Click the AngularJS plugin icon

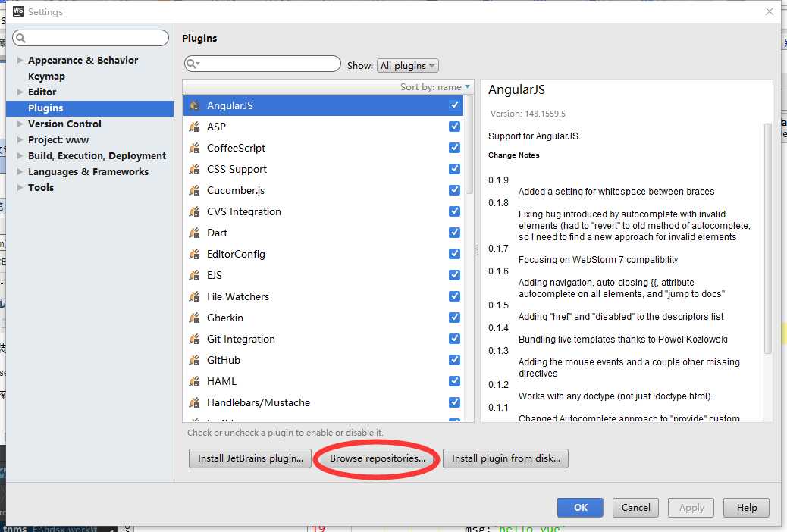point(194,105)
